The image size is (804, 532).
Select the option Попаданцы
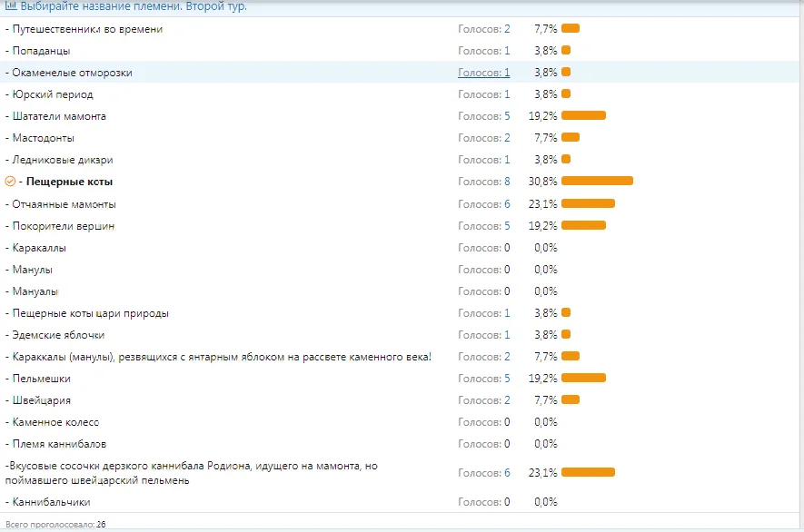point(41,50)
